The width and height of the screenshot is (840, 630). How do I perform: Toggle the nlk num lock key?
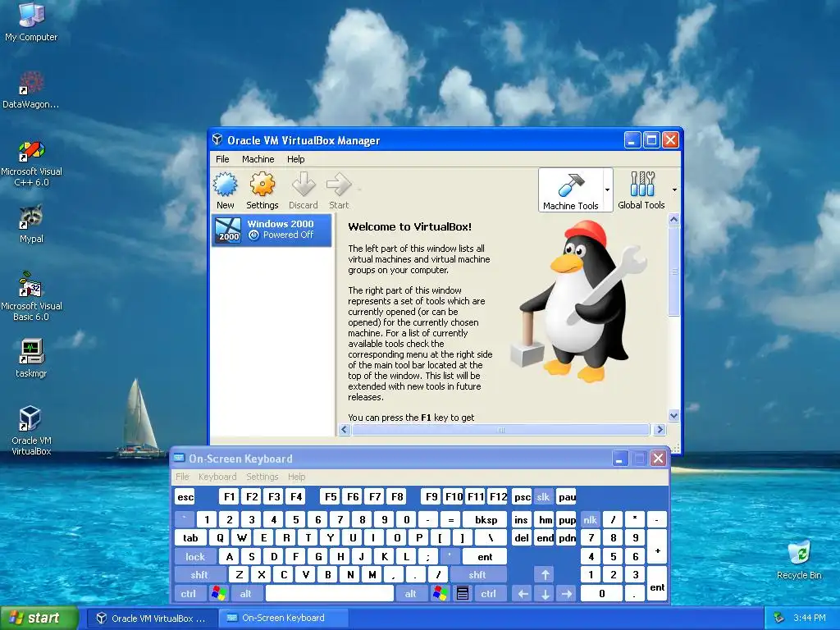click(x=591, y=519)
